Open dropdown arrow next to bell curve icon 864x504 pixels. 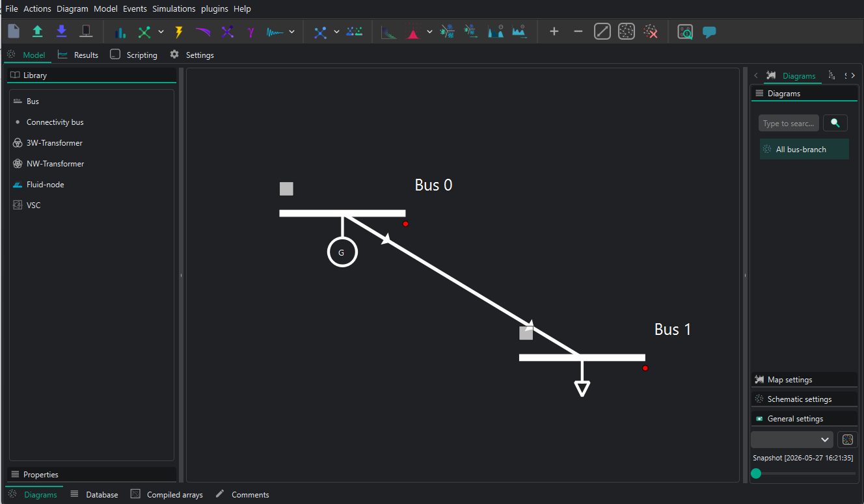(430, 31)
